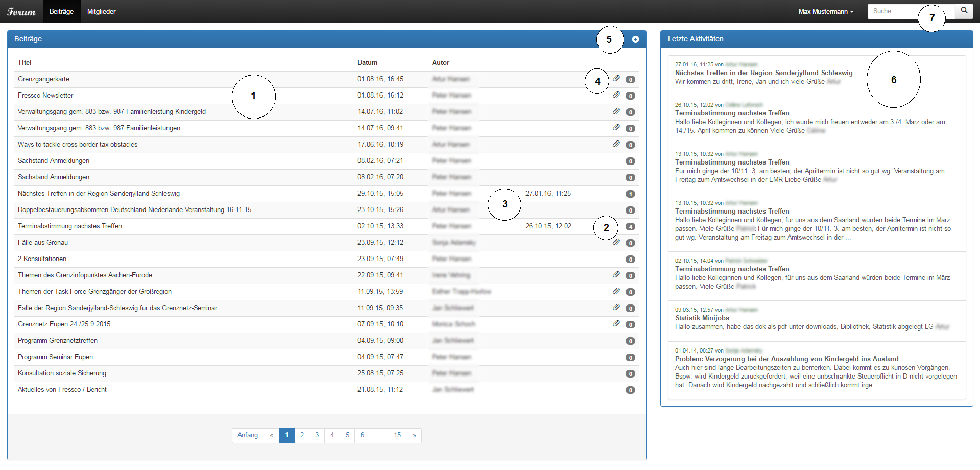Click the search magnifier button

[964, 11]
